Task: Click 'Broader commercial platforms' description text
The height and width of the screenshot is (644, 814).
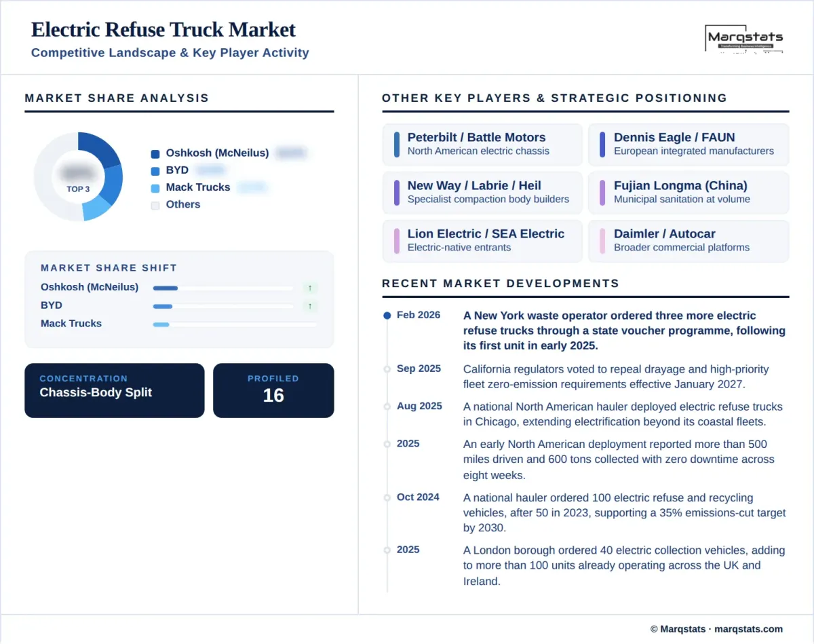Action: coord(682,248)
